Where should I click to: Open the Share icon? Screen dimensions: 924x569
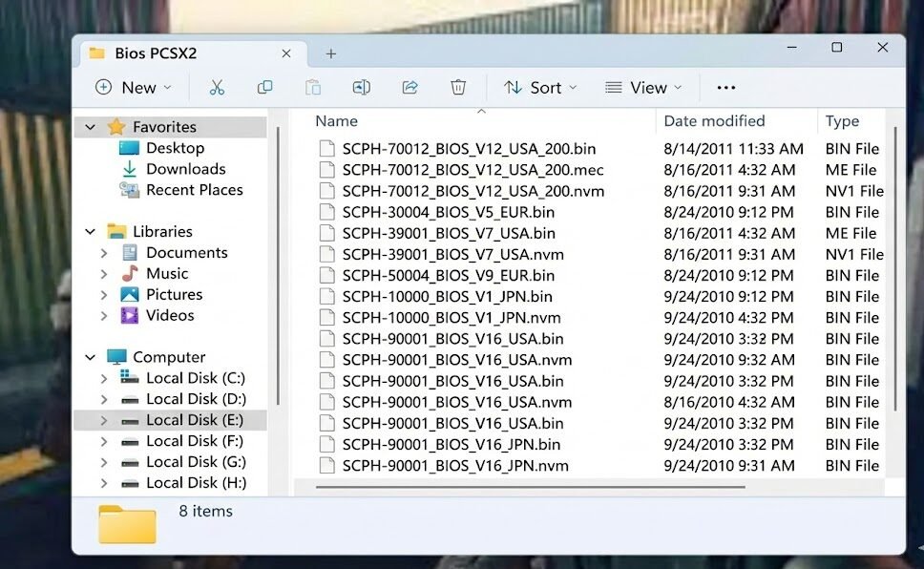click(409, 87)
